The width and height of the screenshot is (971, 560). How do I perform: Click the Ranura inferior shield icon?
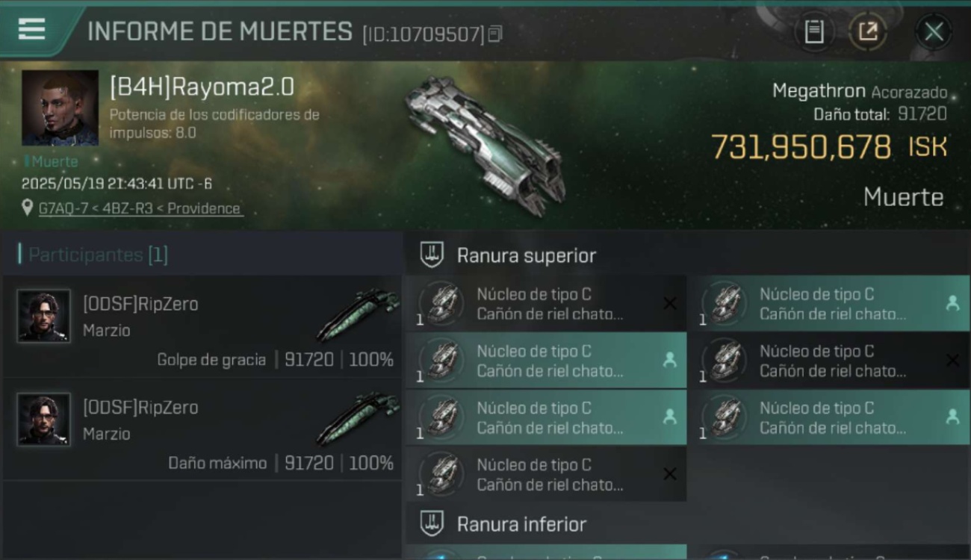(432, 523)
